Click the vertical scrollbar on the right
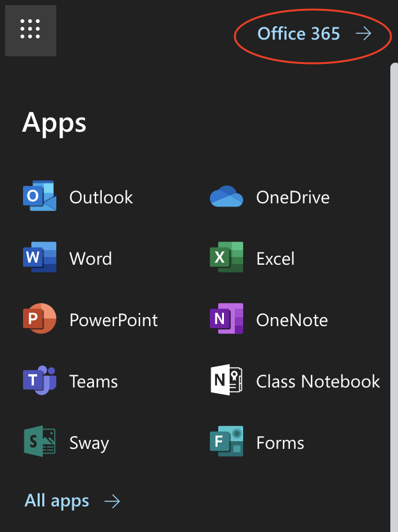This screenshot has height=532, width=398. click(x=394, y=297)
